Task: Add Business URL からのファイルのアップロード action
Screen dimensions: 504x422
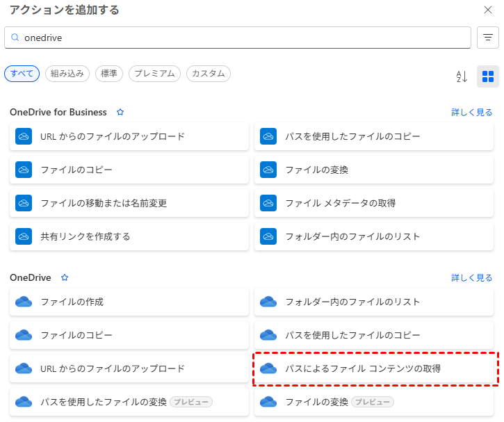Action: click(129, 136)
